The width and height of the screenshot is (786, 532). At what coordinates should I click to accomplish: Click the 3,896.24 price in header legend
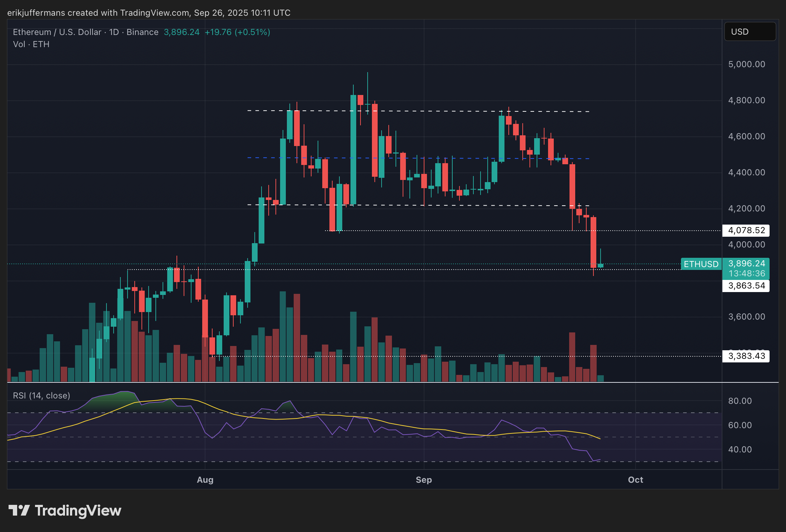point(181,32)
